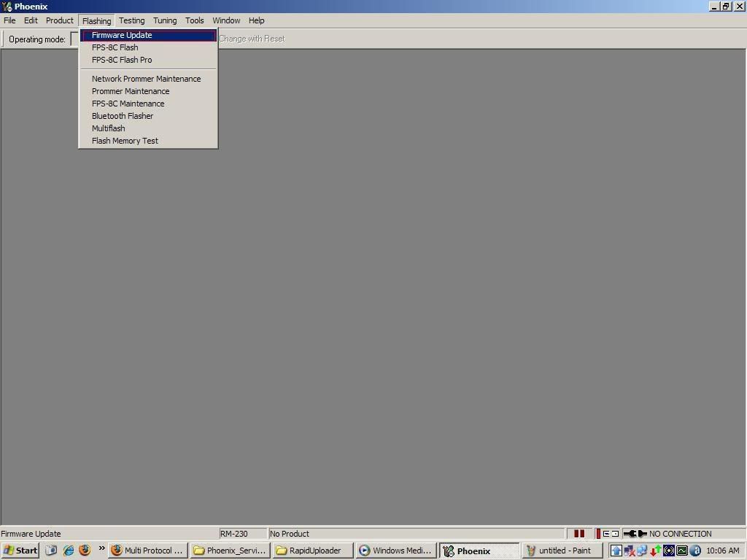Open the Testing menu
The width and height of the screenshot is (747, 560).
(x=132, y=20)
